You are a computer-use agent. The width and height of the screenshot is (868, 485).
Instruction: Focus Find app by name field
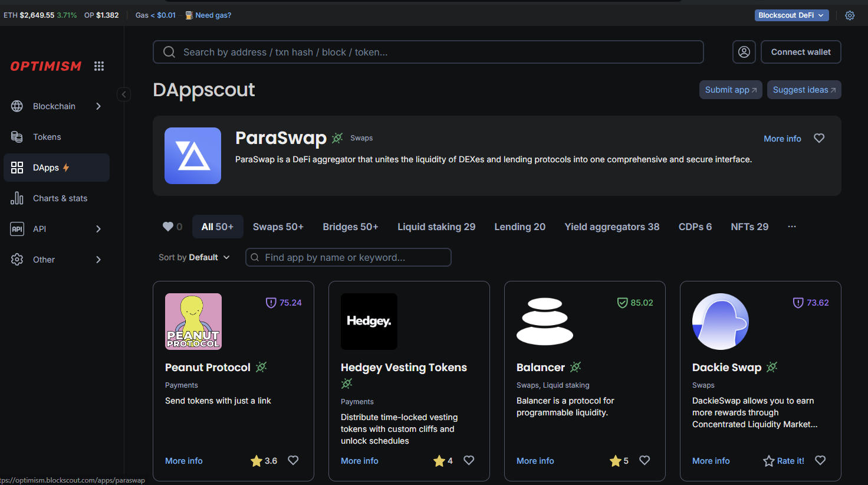[348, 257]
